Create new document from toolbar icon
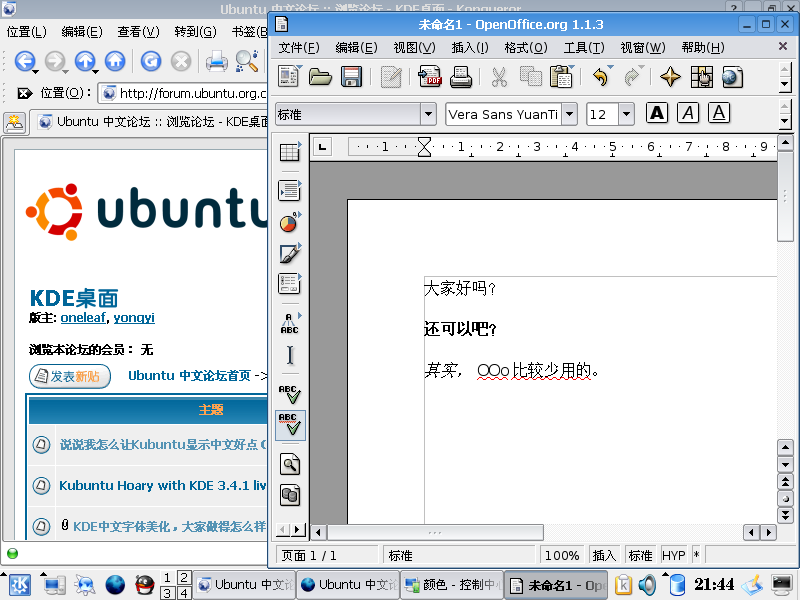This screenshot has width=800, height=600. [x=288, y=77]
